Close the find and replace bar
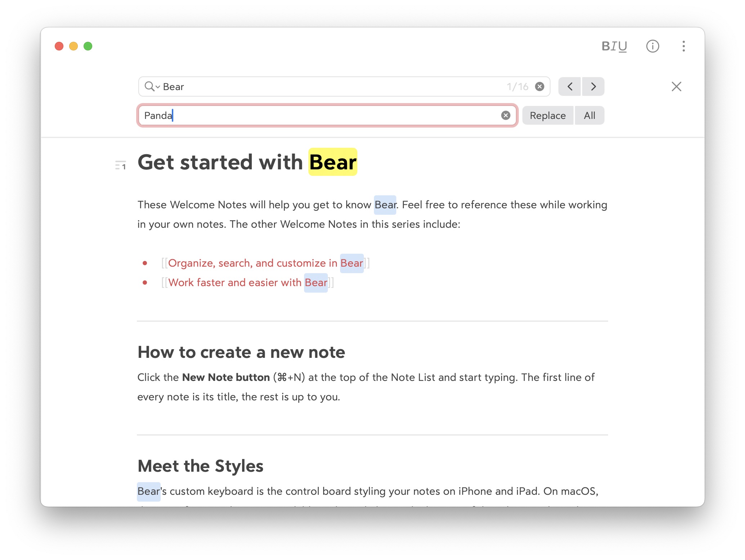The width and height of the screenshot is (745, 560). coord(676,86)
